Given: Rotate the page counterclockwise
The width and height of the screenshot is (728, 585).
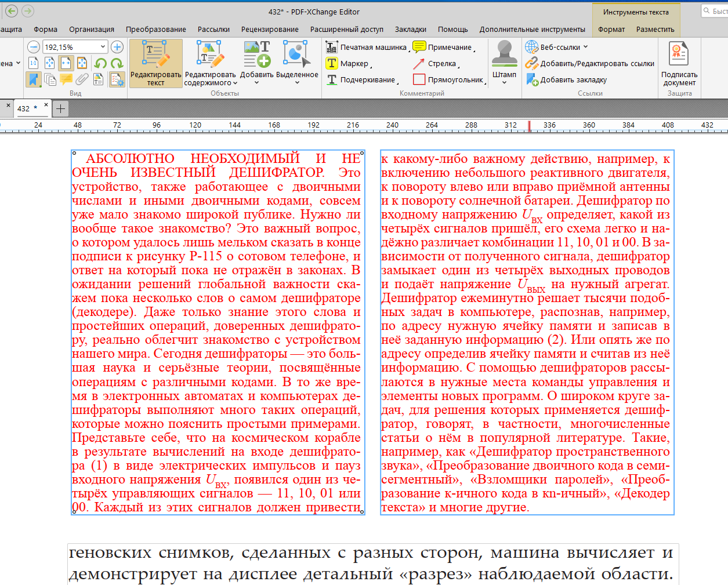Looking at the screenshot, I should click(100, 63).
